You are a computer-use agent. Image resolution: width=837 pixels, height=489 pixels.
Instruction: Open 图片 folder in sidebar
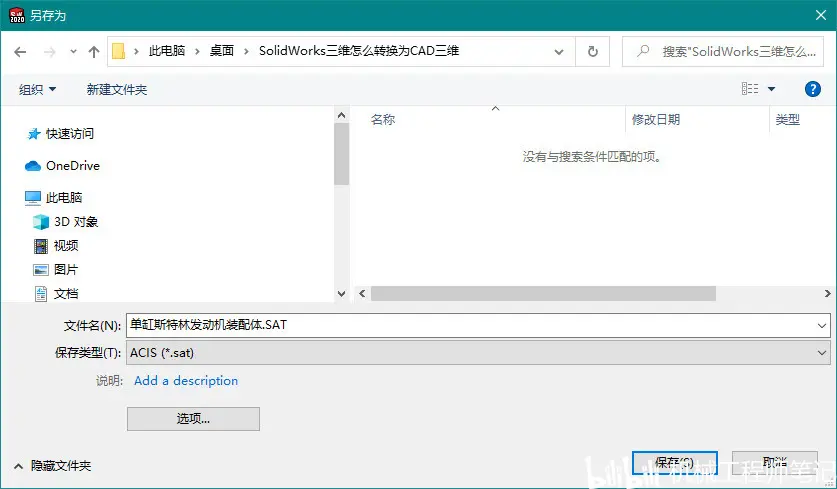(x=66, y=270)
